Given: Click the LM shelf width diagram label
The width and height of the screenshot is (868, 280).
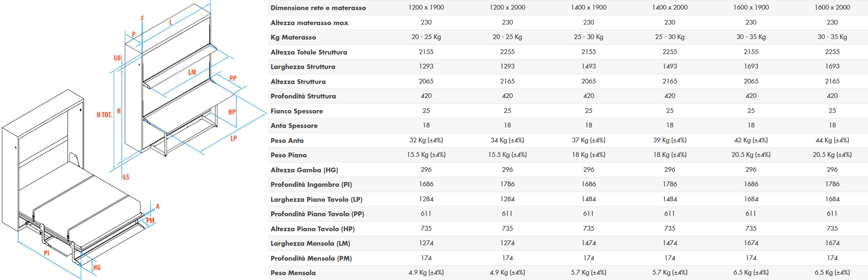Looking at the screenshot, I should coord(192,72).
